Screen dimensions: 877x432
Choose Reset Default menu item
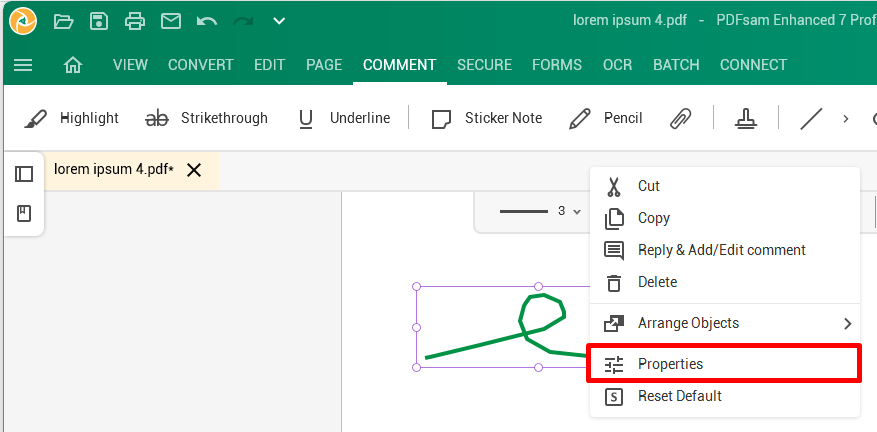point(725,396)
